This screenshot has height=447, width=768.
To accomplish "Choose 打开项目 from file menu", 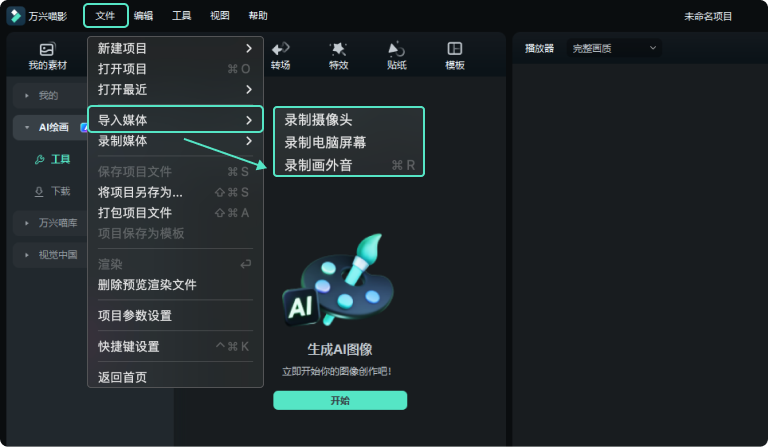I will coord(175,69).
